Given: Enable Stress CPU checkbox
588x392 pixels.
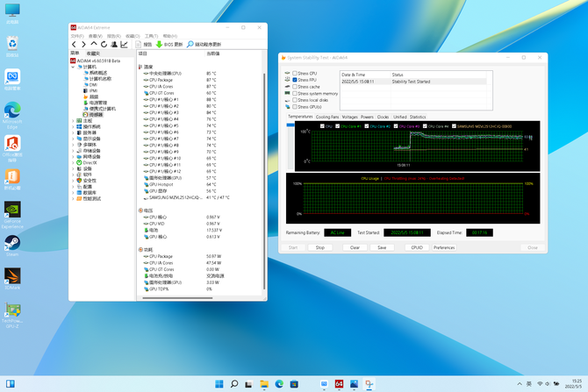Looking at the screenshot, I should [295, 74].
